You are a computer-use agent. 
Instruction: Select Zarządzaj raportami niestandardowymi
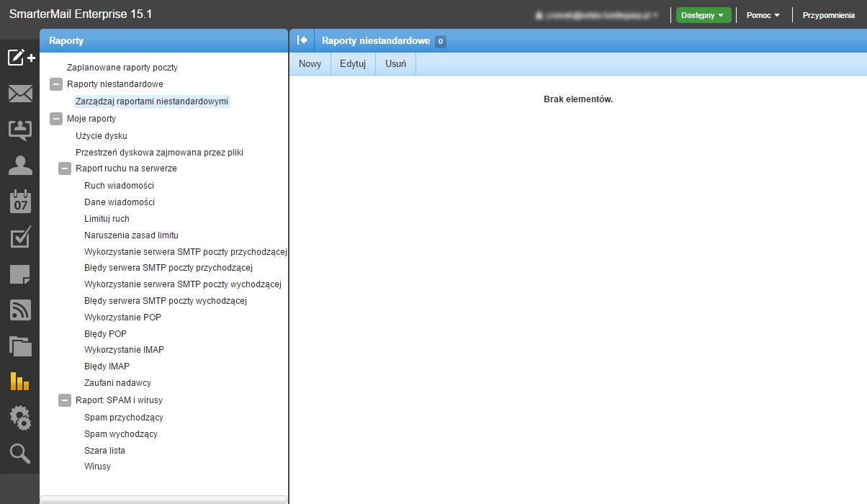pyautogui.click(x=152, y=102)
